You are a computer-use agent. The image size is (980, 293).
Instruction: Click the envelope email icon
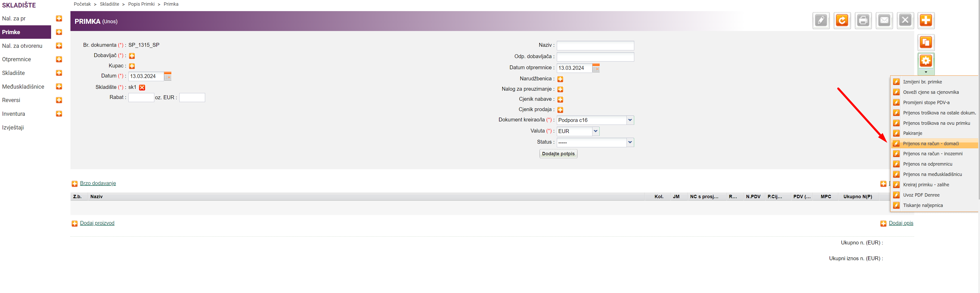coord(884,21)
